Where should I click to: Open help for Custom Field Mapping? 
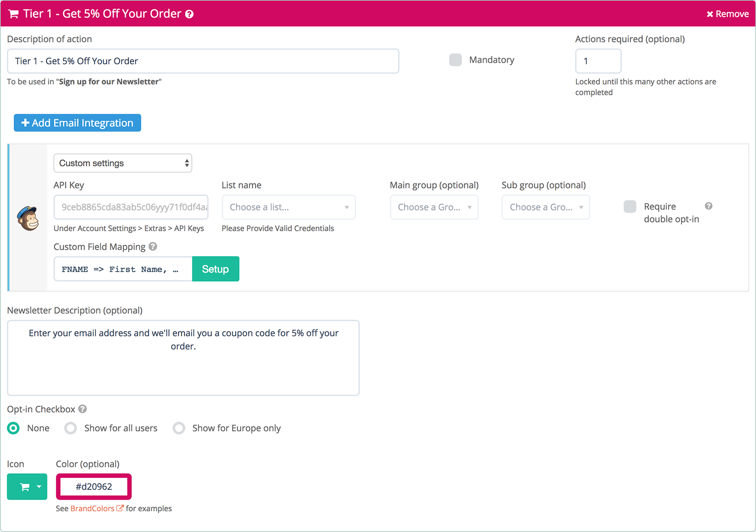[153, 246]
